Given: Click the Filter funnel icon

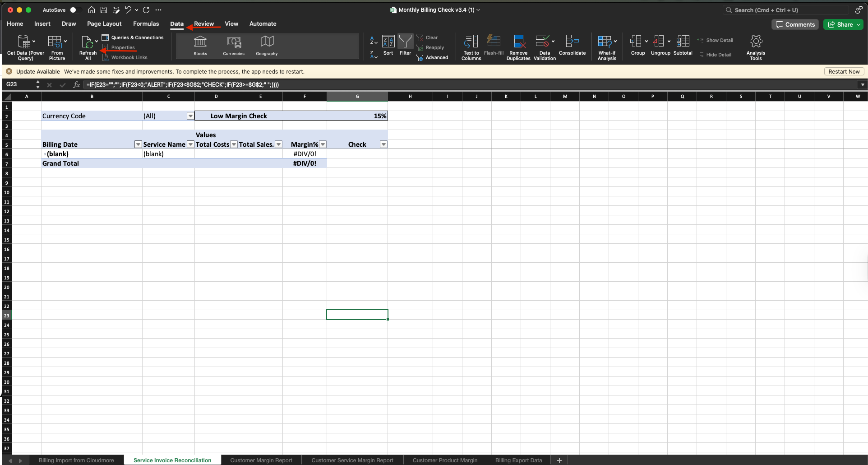Looking at the screenshot, I should click(405, 42).
